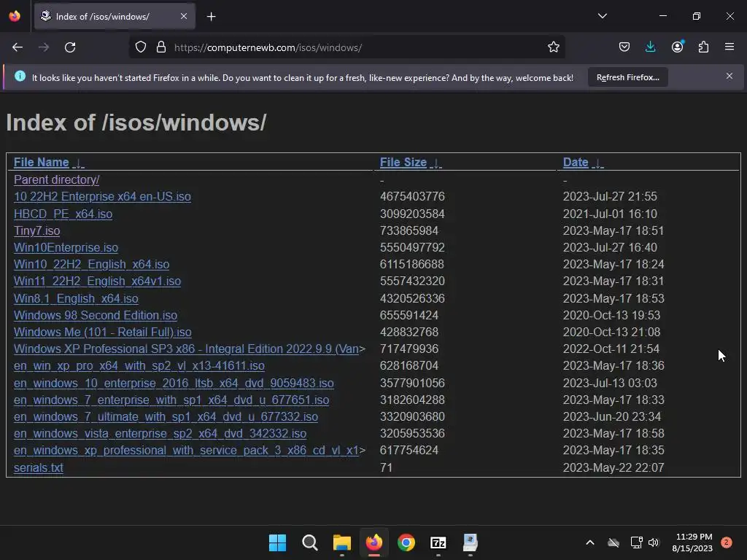Open volume control in system tray
747x560 pixels.
point(654,542)
